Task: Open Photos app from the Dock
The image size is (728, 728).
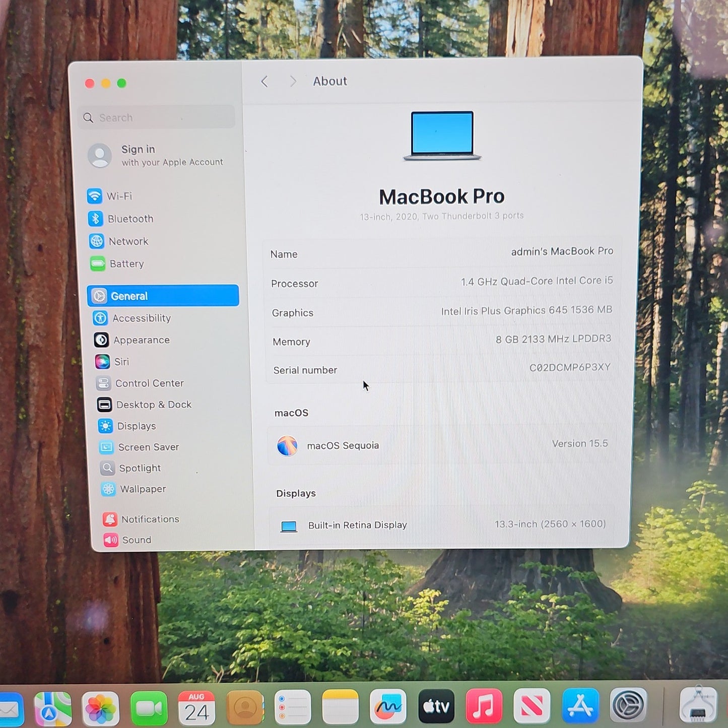Action: pyautogui.click(x=101, y=708)
